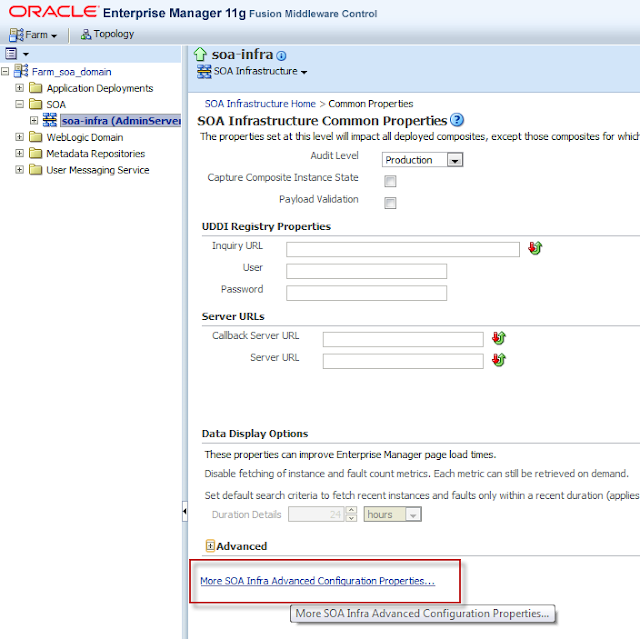Click the Server URL input field

click(x=403, y=361)
